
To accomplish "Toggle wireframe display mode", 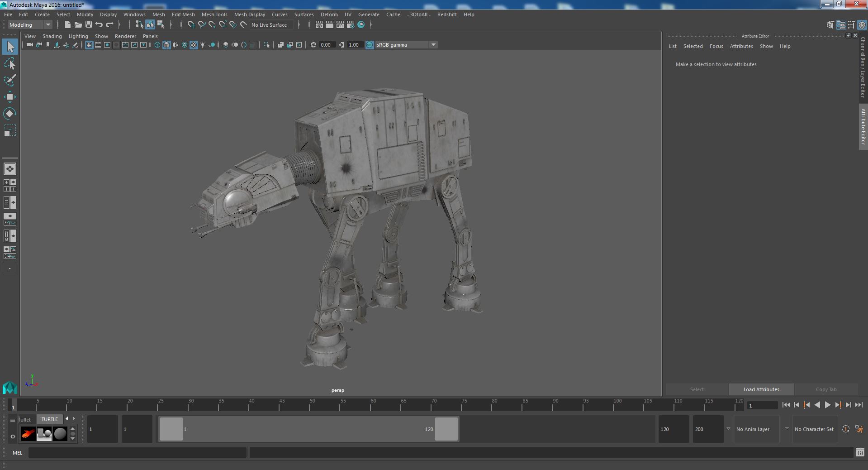I will click(157, 45).
